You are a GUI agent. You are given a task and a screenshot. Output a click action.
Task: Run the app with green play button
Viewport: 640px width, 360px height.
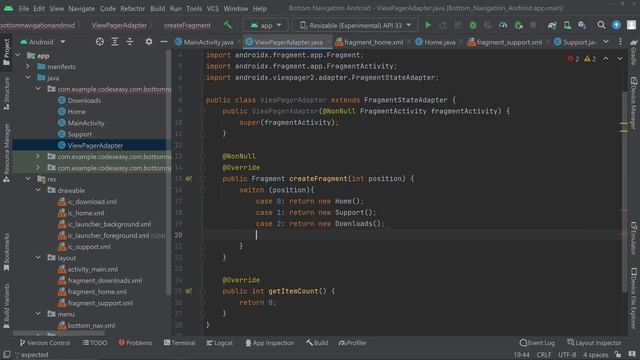click(x=428, y=25)
